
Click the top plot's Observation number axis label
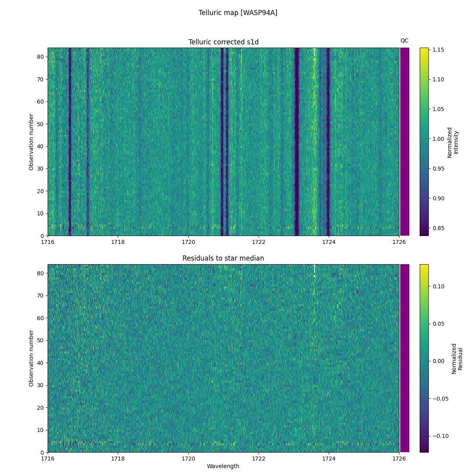(x=31, y=142)
